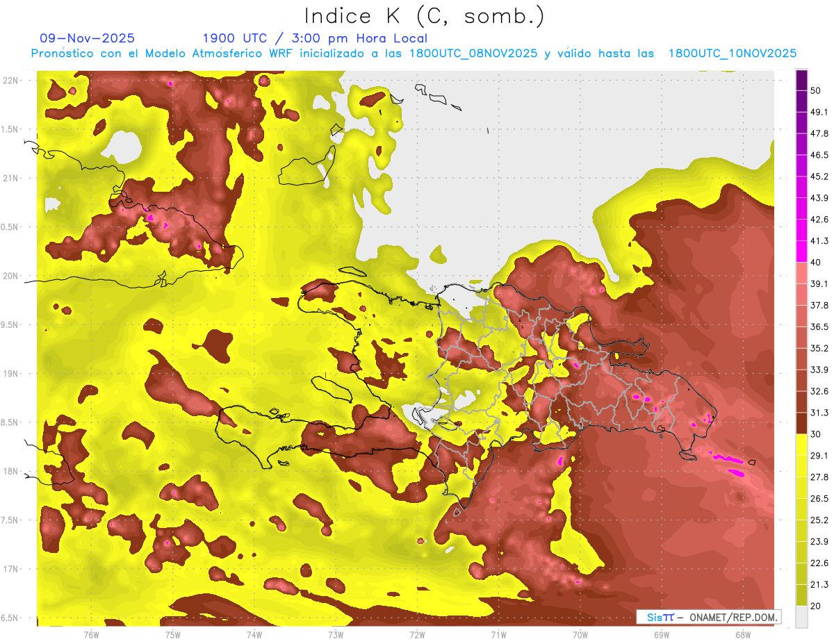
Task: Click the time "1900 UTC / 3:00 pm Hora Local"
Action: tap(315, 38)
